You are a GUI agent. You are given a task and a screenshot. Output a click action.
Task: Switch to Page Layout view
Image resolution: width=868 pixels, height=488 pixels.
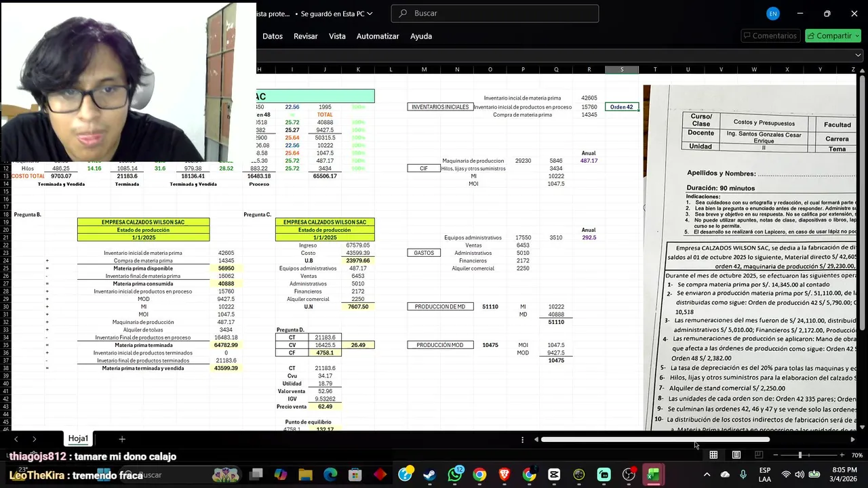pyautogui.click(x=736, y=455)
